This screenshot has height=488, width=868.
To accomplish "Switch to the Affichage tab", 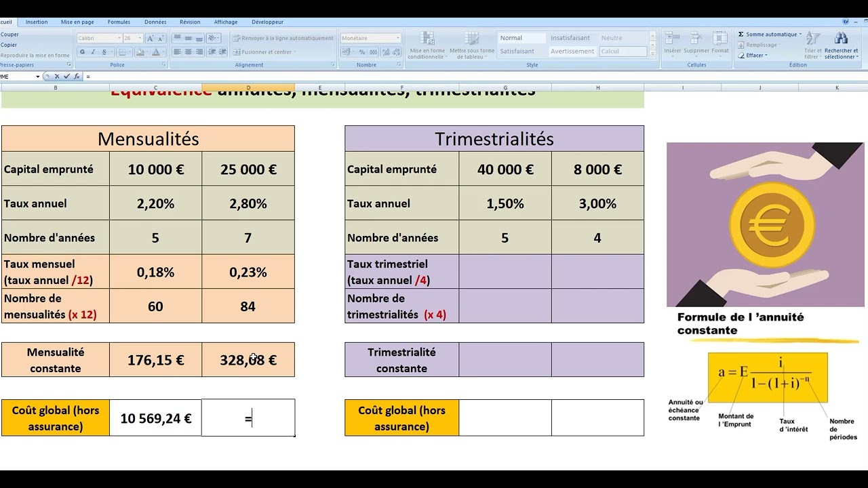I will click(x=226, y=22).
